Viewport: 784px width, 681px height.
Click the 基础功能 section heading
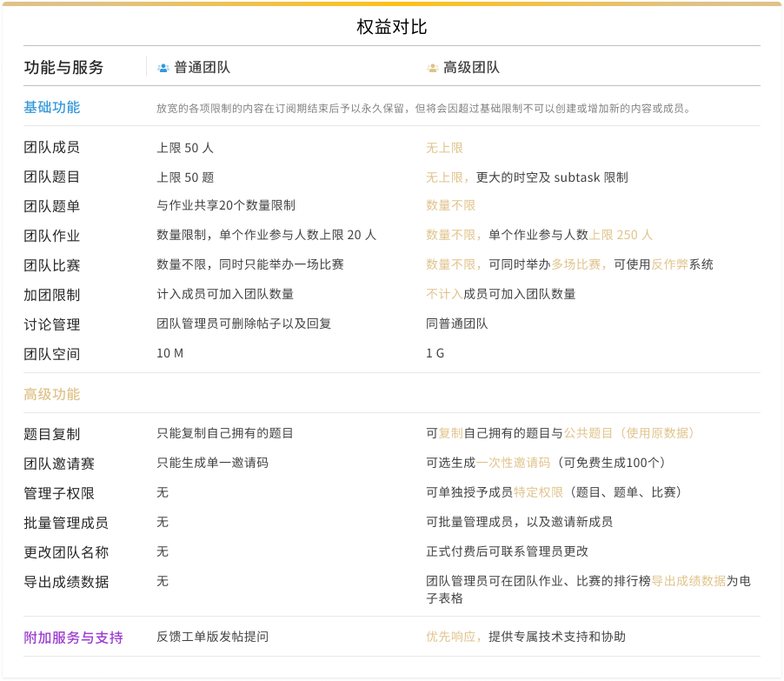tap(52, 107)
